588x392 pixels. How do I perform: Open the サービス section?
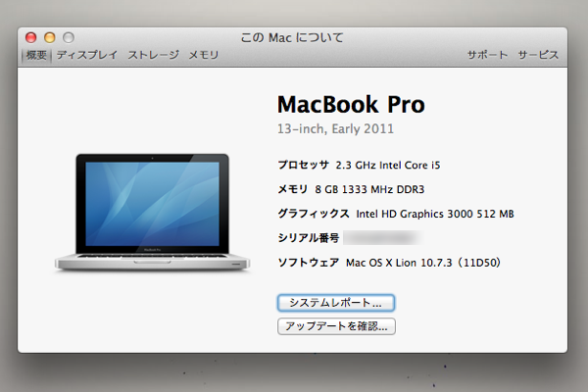click(x=538, y=55)
